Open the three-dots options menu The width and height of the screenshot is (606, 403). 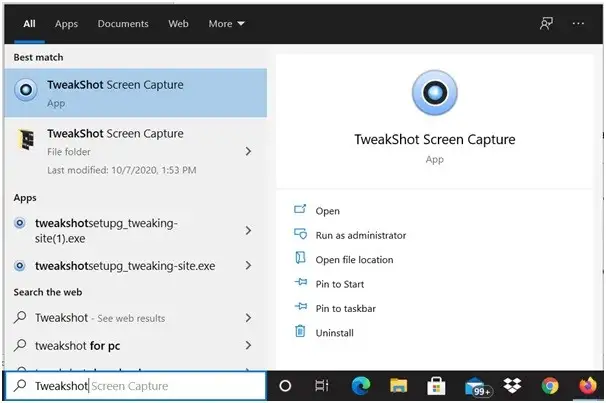coord(578,24)
